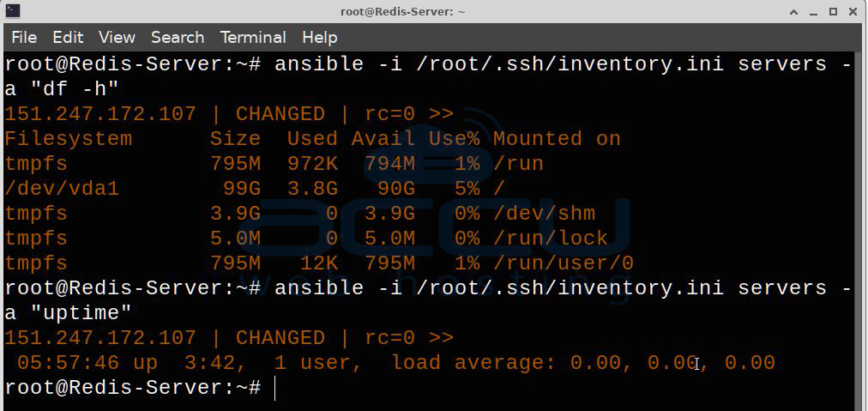Open the Help menu
This screenshot has height=411, width=868.
pos(319,38)
